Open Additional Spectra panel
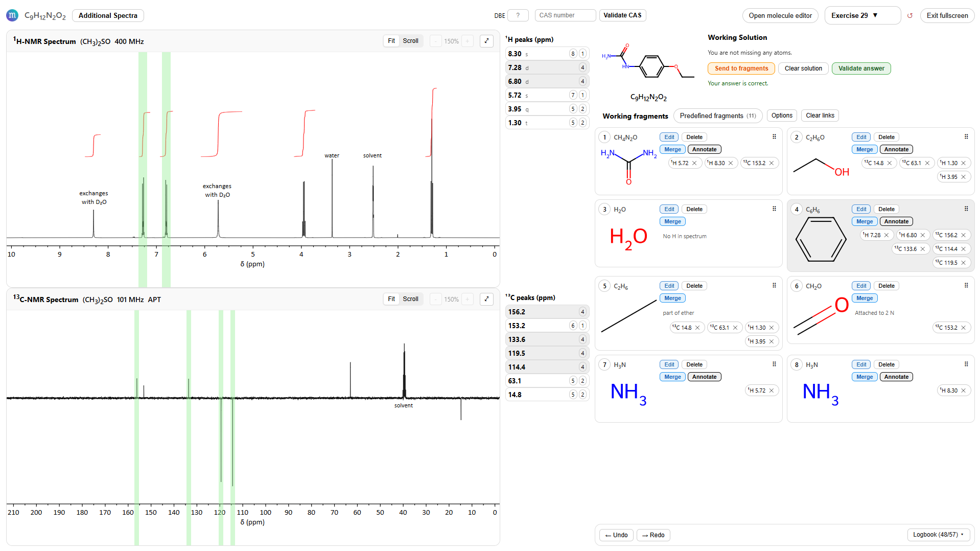 (108, 15)
